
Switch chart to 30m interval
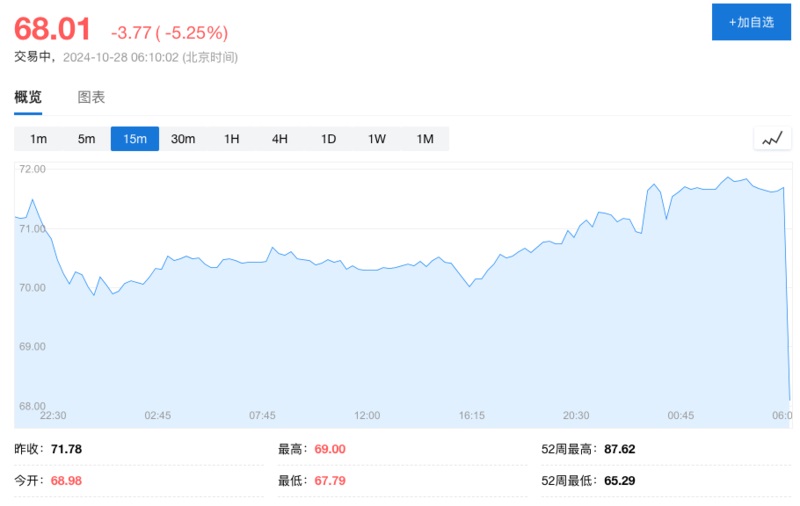183,139
